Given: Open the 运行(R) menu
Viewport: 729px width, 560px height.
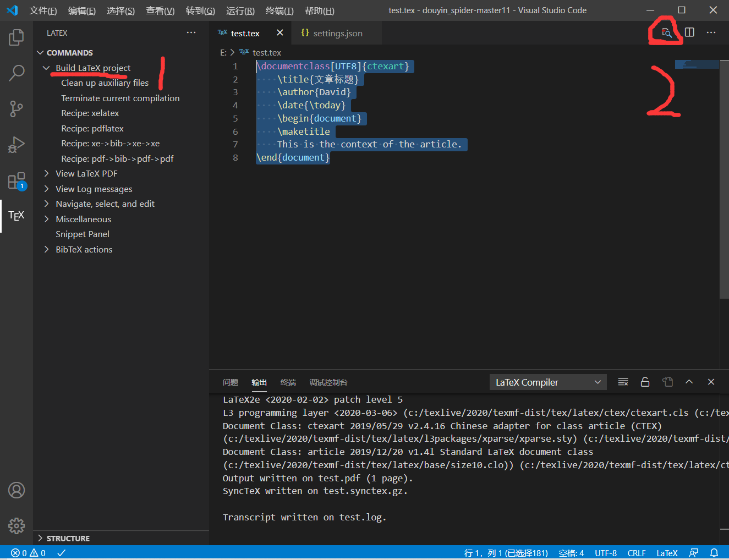Looking at the screenshot, I should point(239,10).
